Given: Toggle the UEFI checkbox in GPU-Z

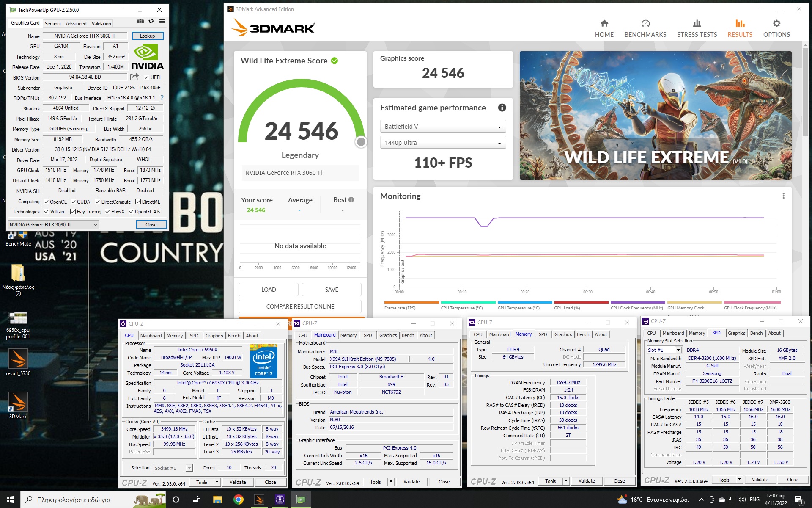Looking at the screenshot, I should click(146, 77).
